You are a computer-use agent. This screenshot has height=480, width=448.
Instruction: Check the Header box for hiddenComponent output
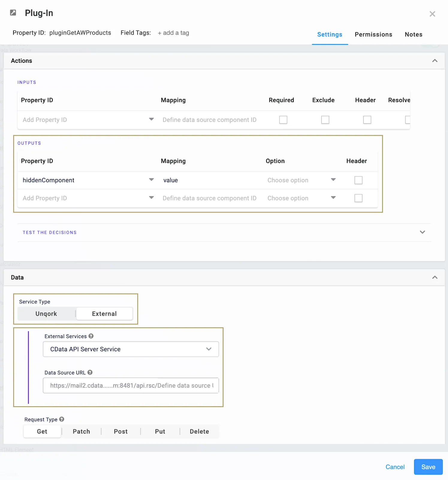(358, 180)
